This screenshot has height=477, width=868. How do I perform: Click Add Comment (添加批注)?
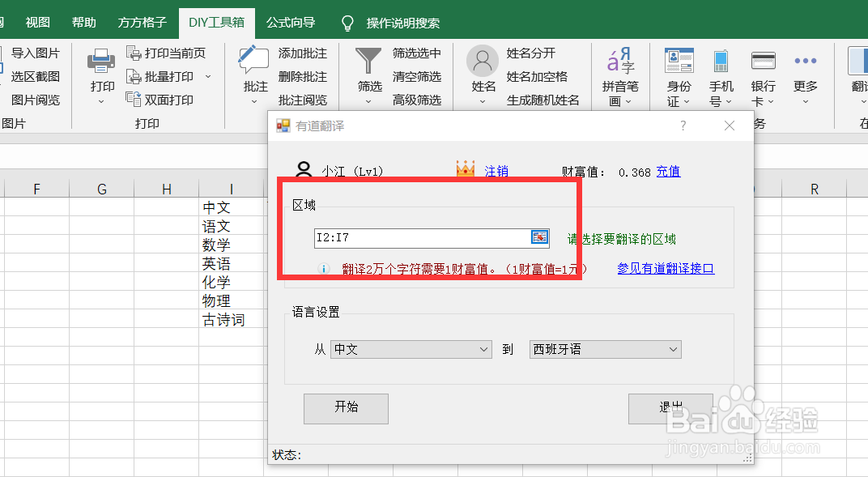(x=302, y=53)
